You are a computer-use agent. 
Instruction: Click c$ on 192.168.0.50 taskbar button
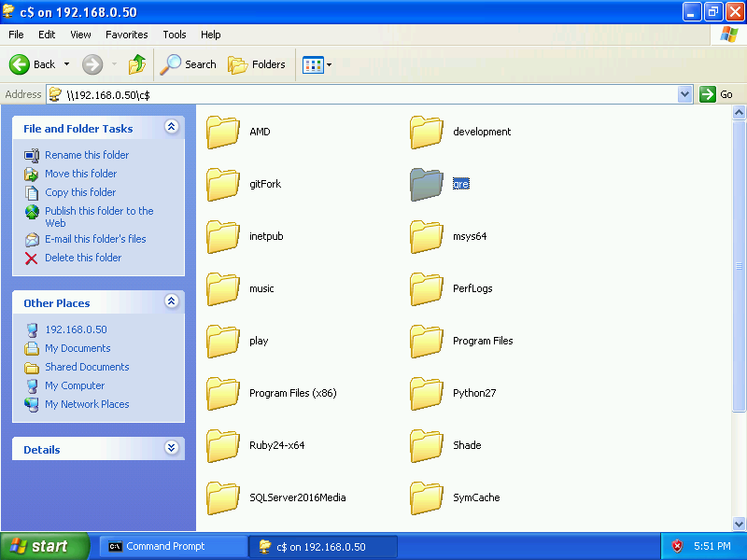pos(323,547)
